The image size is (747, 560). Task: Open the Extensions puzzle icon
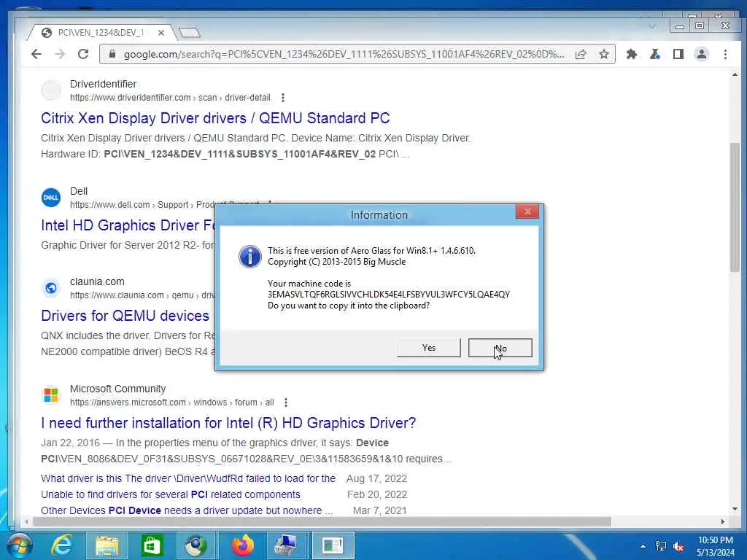click(632, 54)
